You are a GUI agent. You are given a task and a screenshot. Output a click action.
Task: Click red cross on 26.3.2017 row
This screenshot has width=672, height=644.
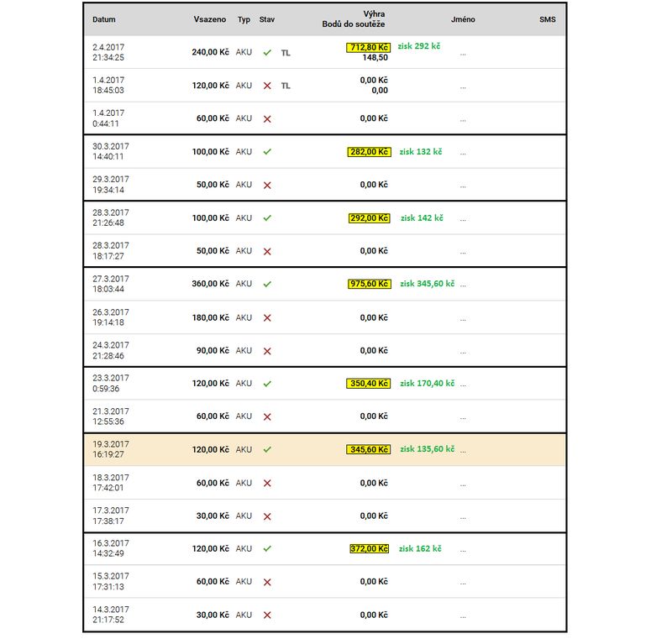[267, 317]
